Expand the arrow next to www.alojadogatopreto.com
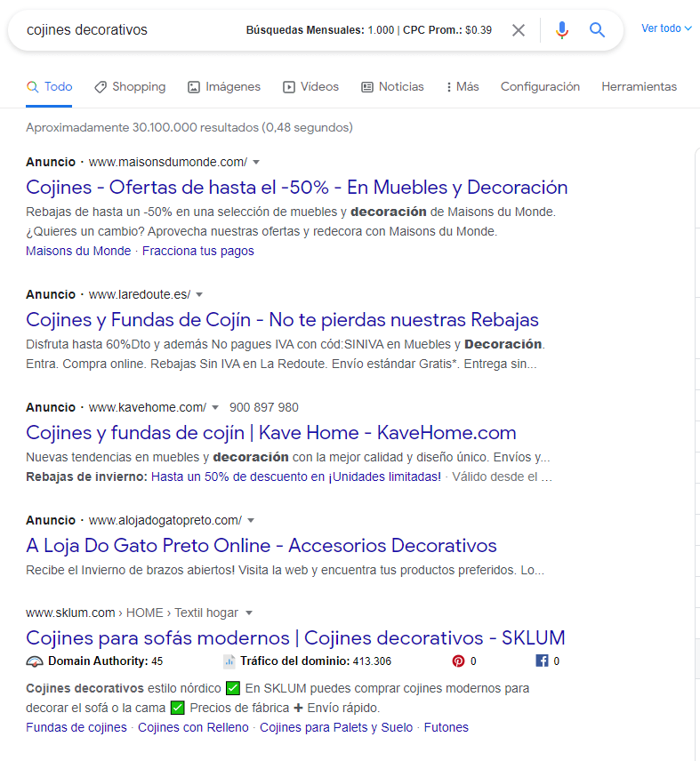 pyautogui.click(x=251, y=521)
